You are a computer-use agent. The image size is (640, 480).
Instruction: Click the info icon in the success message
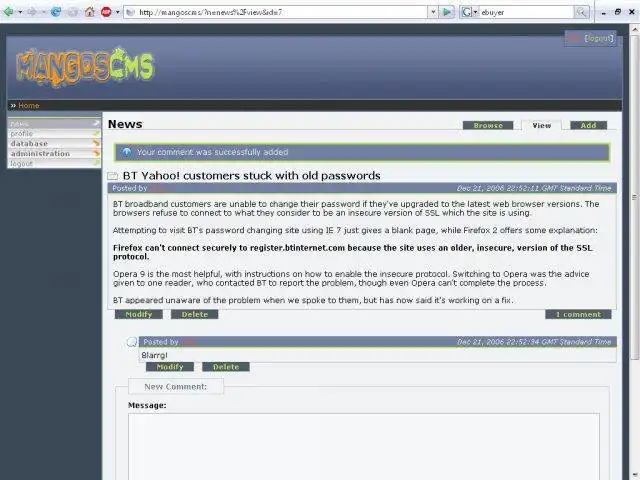click(127, 152)
